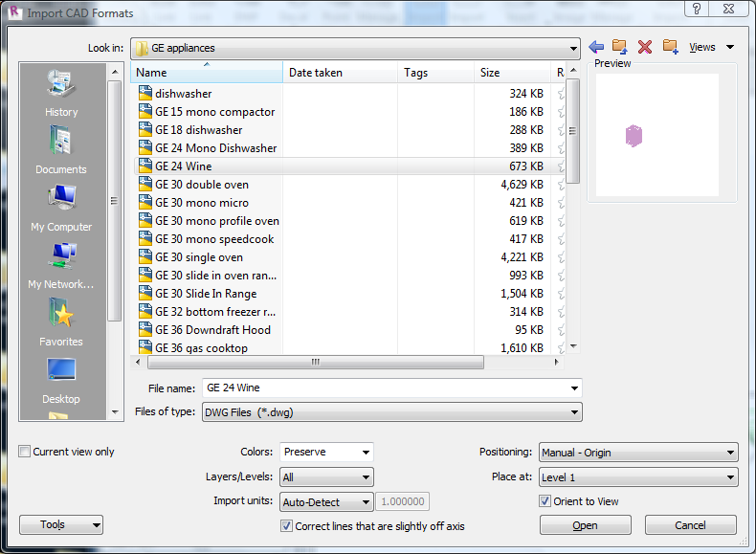Screen dimensions: 756x554
Task: Open the My Network shortcut in the sidebar
Action: [x=61, y=266]
